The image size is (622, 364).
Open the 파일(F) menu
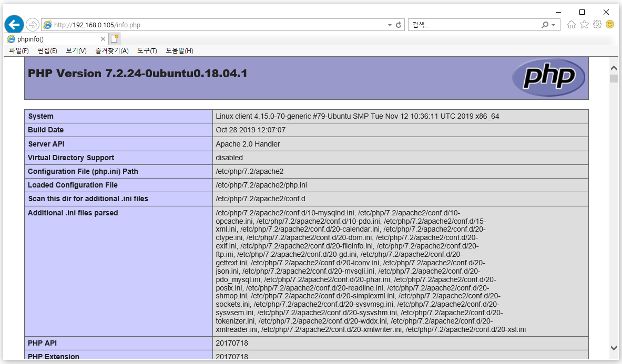click(x=19, y=51)
